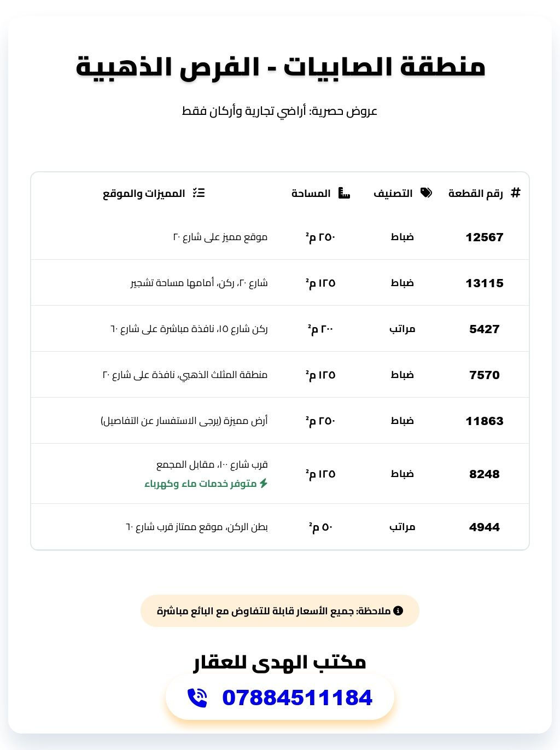Viewport: 560px width, 750px height.
Task: Click the tag icon beside التصنيف
Action: 426,193
